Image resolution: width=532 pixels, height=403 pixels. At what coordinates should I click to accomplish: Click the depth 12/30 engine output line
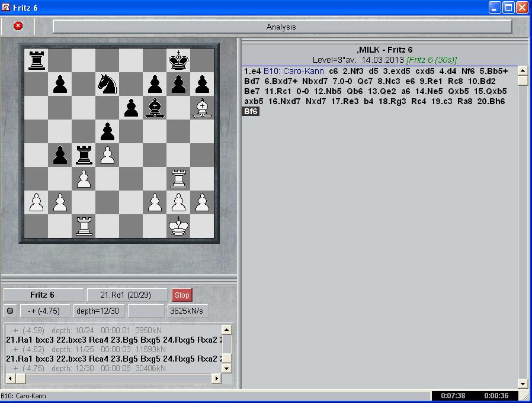pyautogui.click(x=88, y=369)
